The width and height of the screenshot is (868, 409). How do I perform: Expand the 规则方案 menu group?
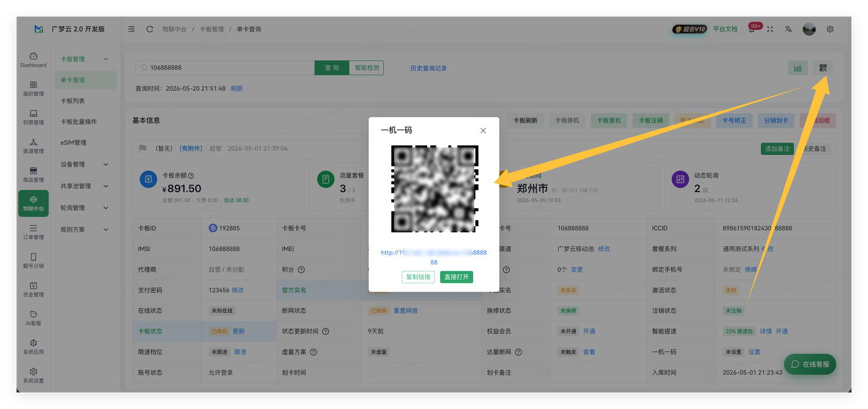[x=85, y=229]
